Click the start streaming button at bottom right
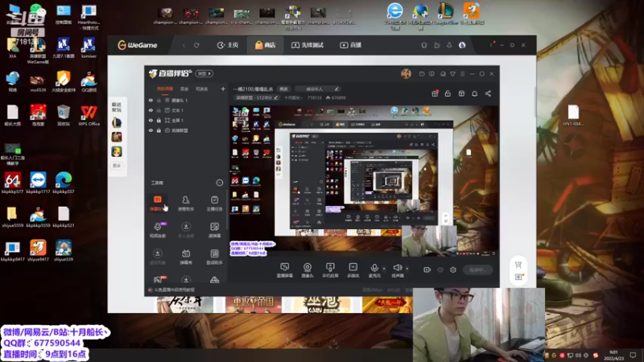 pos(477,270)
